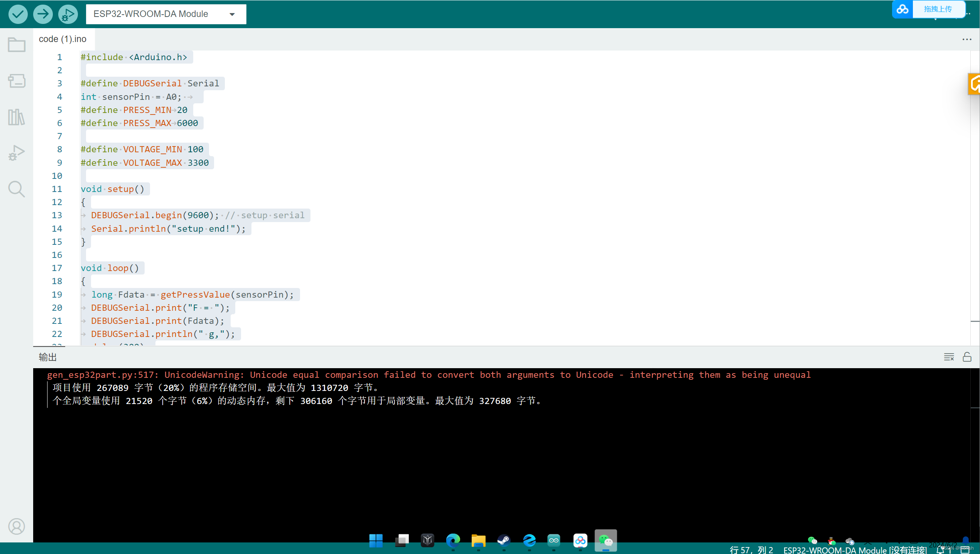Toggle output panel scroll lock icon
Screen dimensions: 980x554
(x=967, y=357)
